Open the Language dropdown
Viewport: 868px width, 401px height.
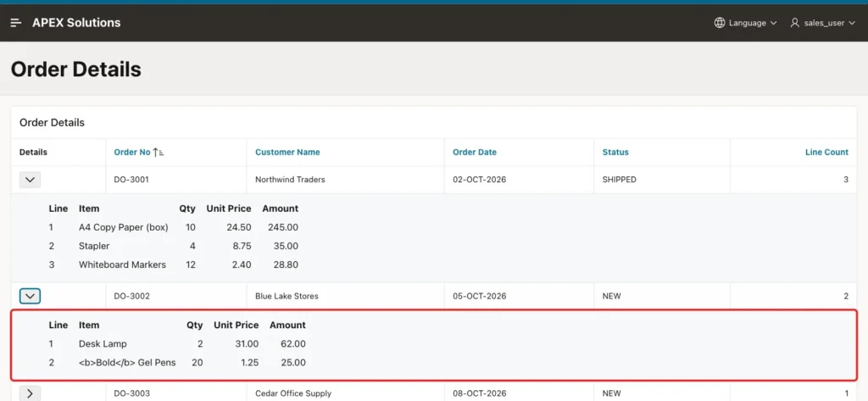pyautogui.click(x=746, y=23)
